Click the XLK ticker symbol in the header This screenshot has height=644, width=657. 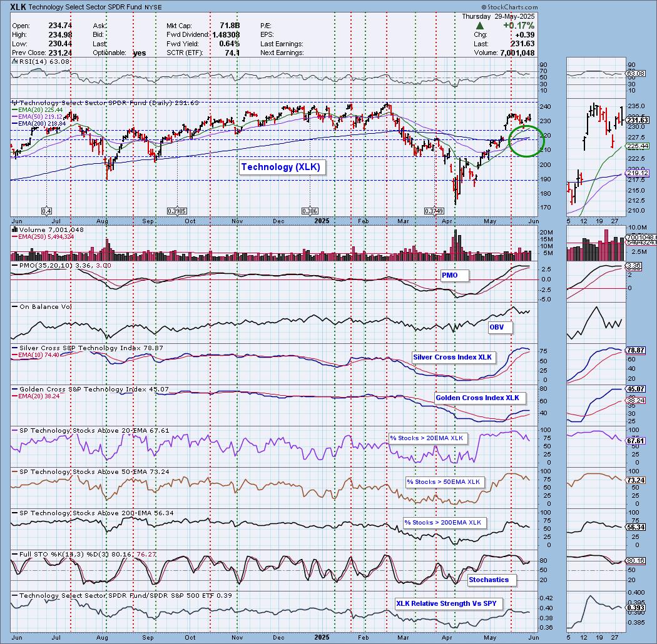click(18, 7)
